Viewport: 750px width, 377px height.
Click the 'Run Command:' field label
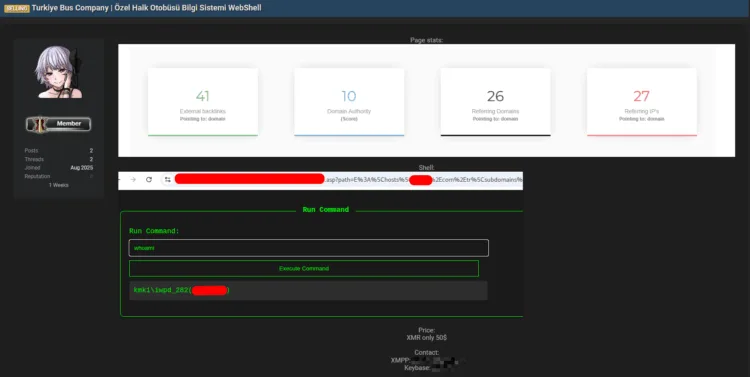[x=154, y=231]
